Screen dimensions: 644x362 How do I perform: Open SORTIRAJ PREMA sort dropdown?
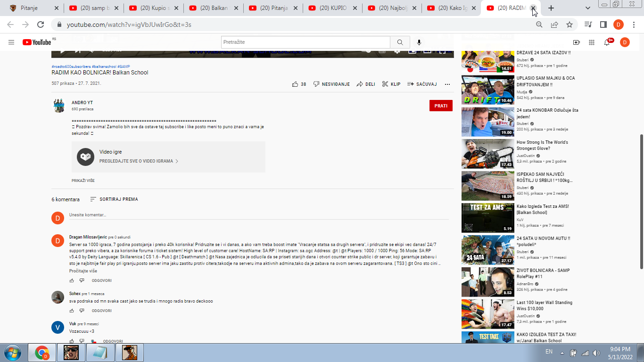pyautogui.click(x=114, y=199)
